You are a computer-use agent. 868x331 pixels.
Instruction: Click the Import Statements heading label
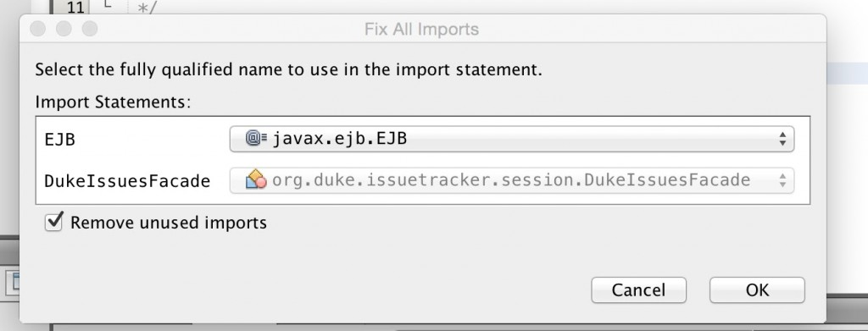point(113,102)
